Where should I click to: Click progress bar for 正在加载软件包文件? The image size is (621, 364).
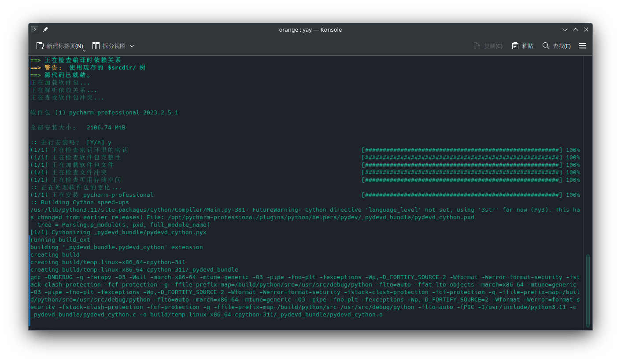click(x=462, y=165)
